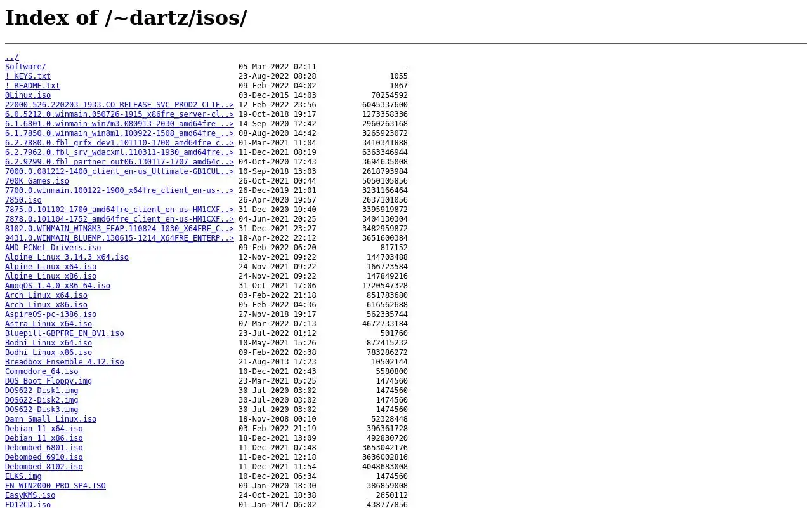The width and height of the screenshot is (812, 508).
Task: Click the 6.2.7880.0.fbl_grfx_dev1 link
Action: point(119,143)
